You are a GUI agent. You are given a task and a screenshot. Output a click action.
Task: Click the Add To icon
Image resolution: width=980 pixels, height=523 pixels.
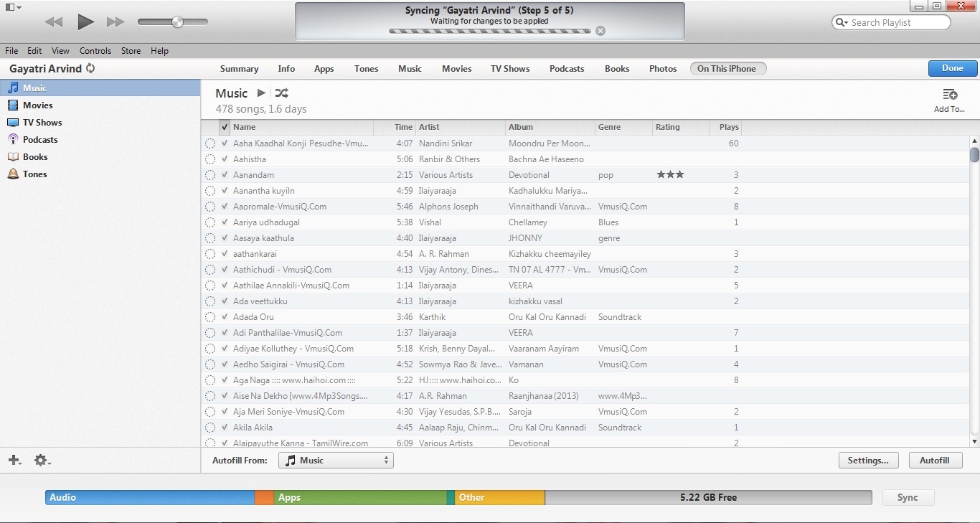pos(950,95)
